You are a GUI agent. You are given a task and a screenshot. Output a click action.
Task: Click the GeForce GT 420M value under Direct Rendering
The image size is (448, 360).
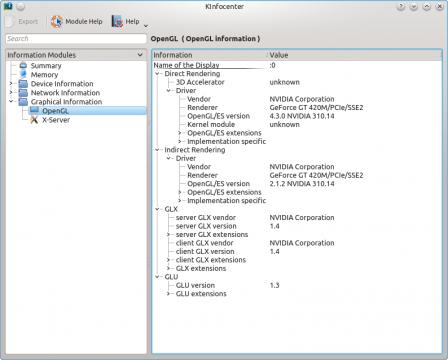[x=316, y=108]
